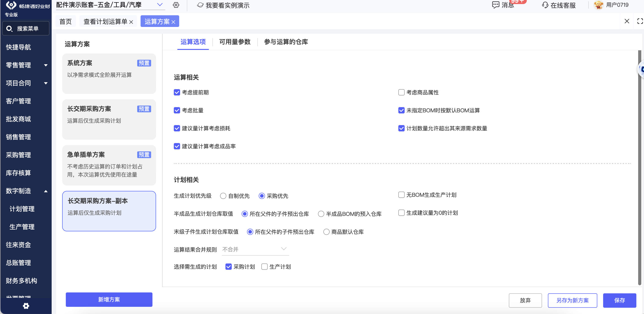644x314 pixels.
Task: Uncheck 建议量计算考虑损耗 option
Action: coord(177,128)
